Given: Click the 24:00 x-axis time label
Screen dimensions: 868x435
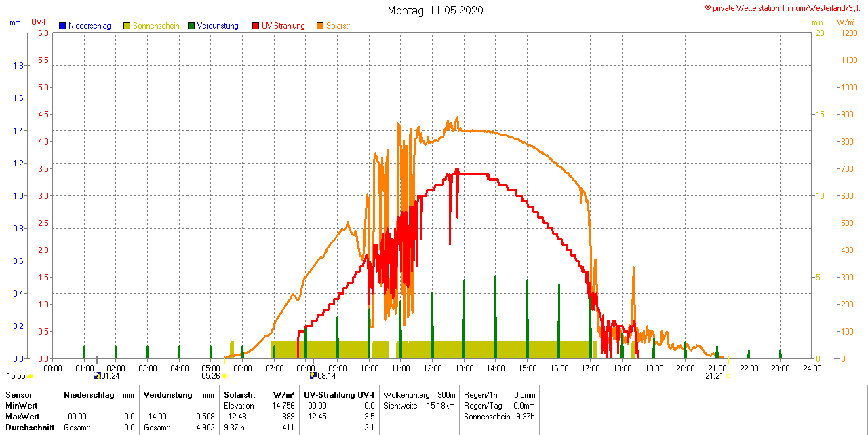Looking at the screenshot, I should (x=812, y=368).
